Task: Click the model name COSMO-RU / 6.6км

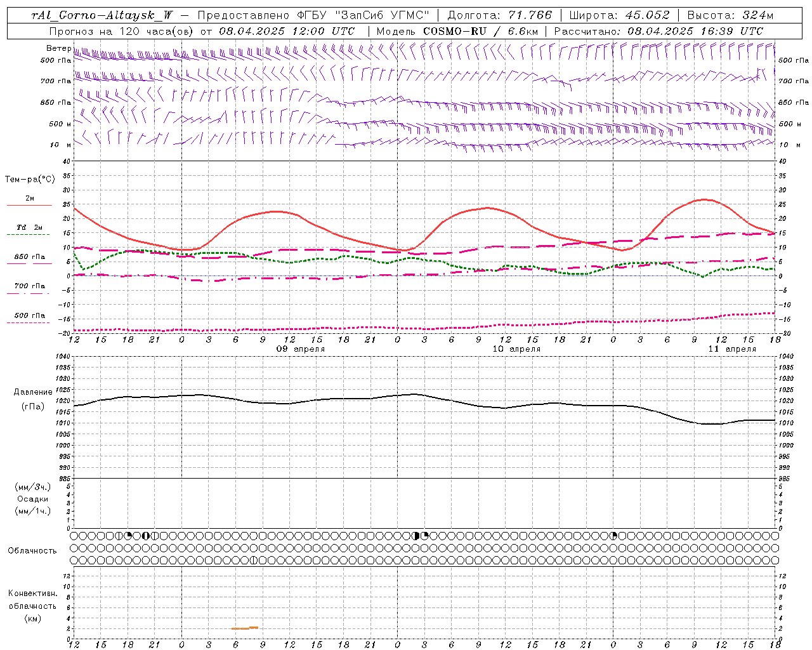Action: point(480,31)
